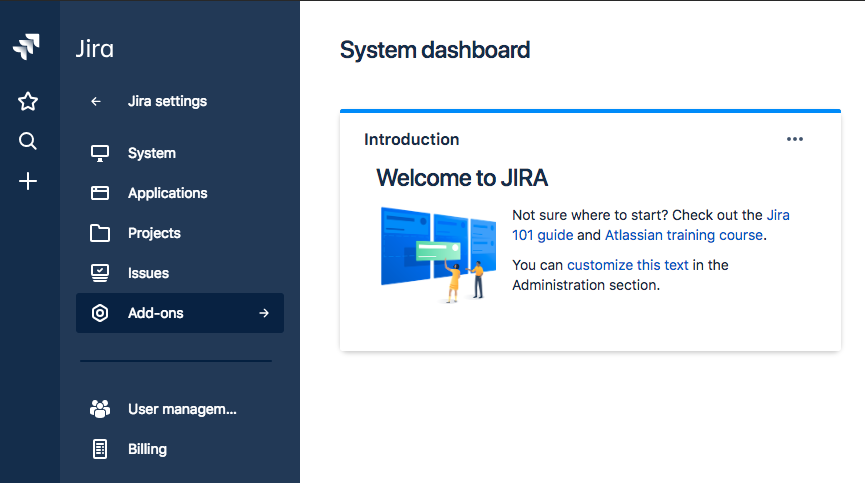
Task: Click customize this text link
Action: pyautogui.click(x=628, y=265)
